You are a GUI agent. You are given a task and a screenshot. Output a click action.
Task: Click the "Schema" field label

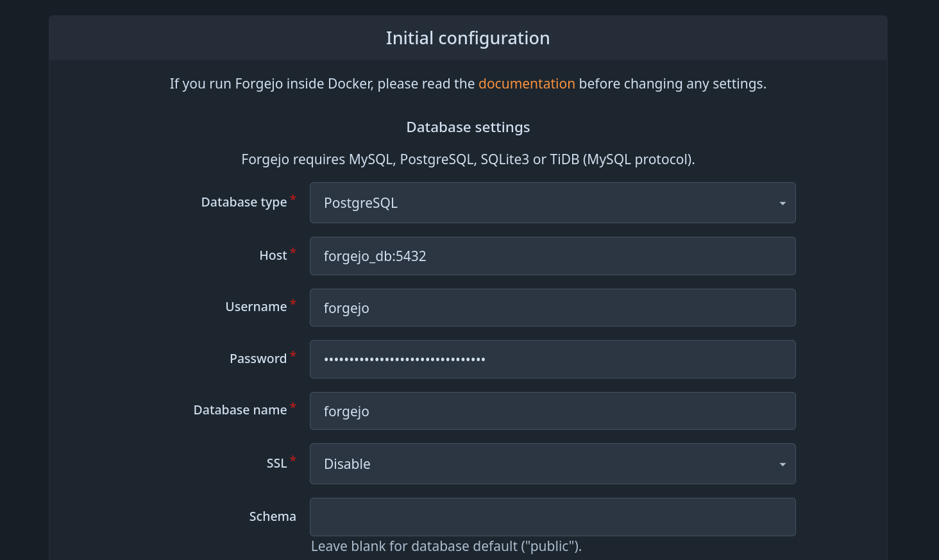pyautogui.click(x=273, y=516)
